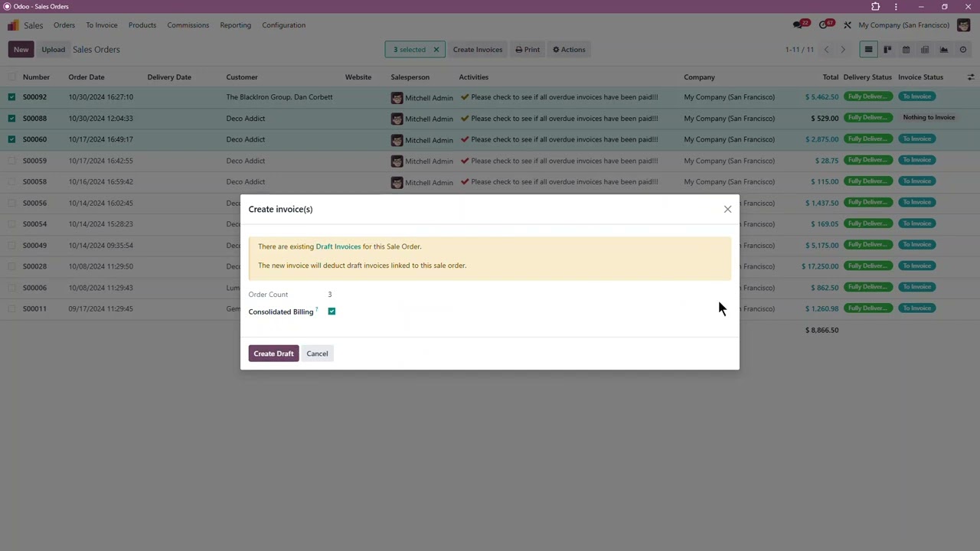Open the My Company (San Francisco) switcher
The image size is (980, 551).
click(903, 25)
